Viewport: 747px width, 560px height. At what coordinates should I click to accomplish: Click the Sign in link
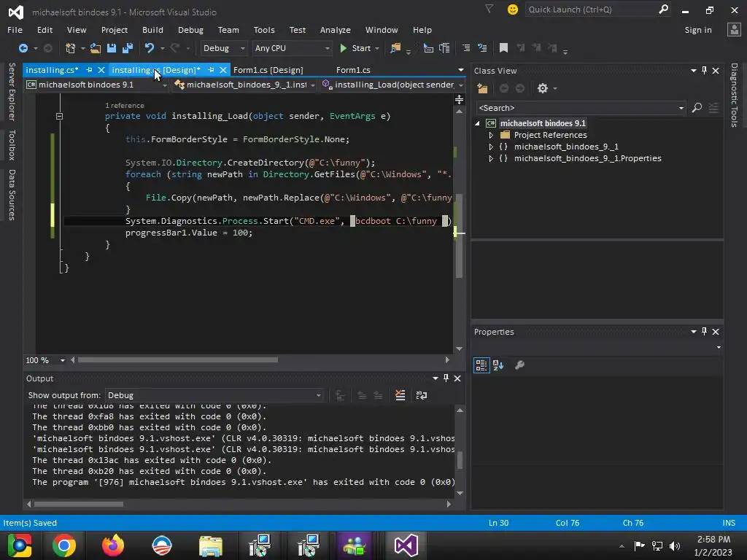(x=698, y=29)
